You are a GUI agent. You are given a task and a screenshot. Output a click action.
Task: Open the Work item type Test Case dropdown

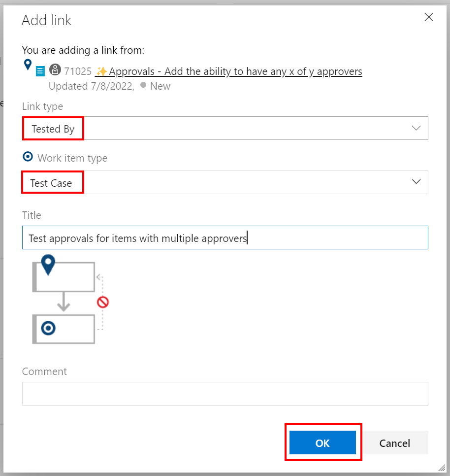coord(225,182)
